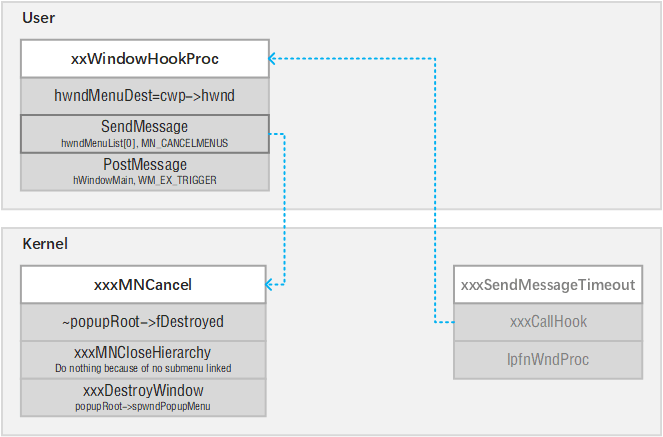Select the xxxMNCloseHierarchy title text
Image resolution: width=663 pixels, height=437 pixels.
click(142, 352)
